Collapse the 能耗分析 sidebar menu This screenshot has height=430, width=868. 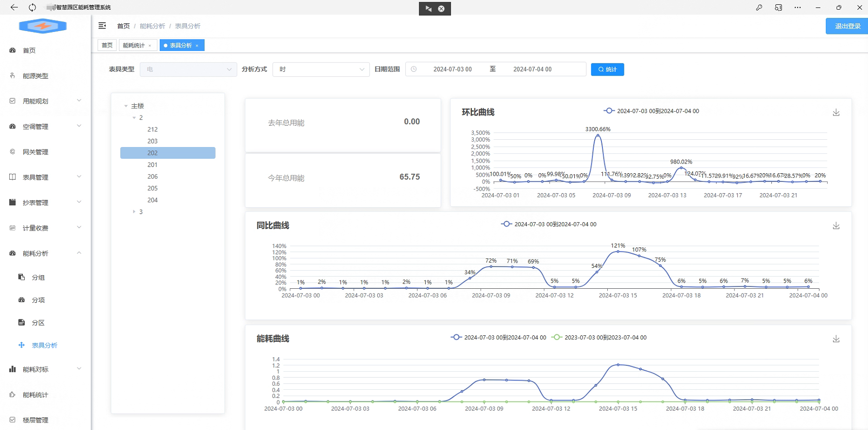(x=79, y=253)
